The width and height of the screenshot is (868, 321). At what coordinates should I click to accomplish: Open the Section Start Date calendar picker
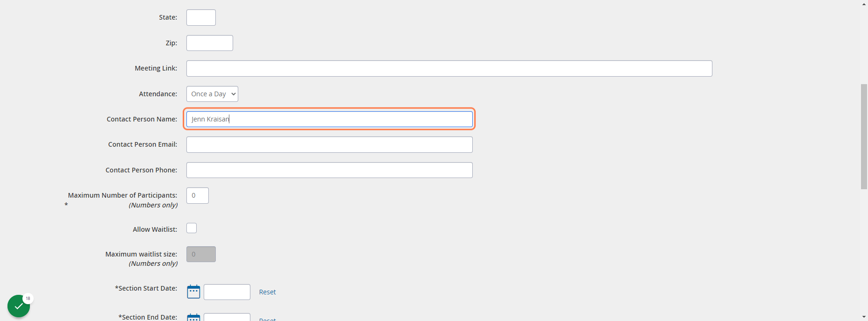(x=193, y=292)
